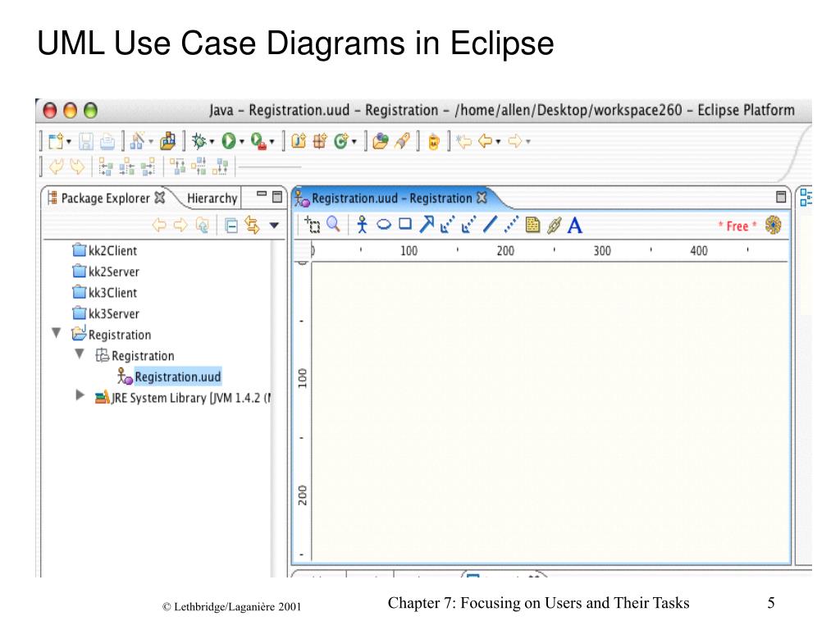Open the New wizard dropdown arrow
Image resolution: width=840 pixels, height=630 pixels.
click(69, 142)
